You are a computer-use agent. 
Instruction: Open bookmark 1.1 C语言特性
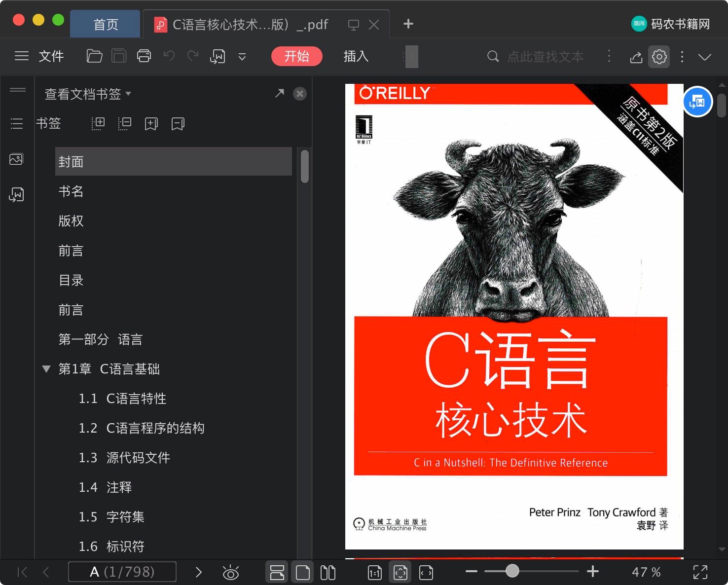pos(123,399)
